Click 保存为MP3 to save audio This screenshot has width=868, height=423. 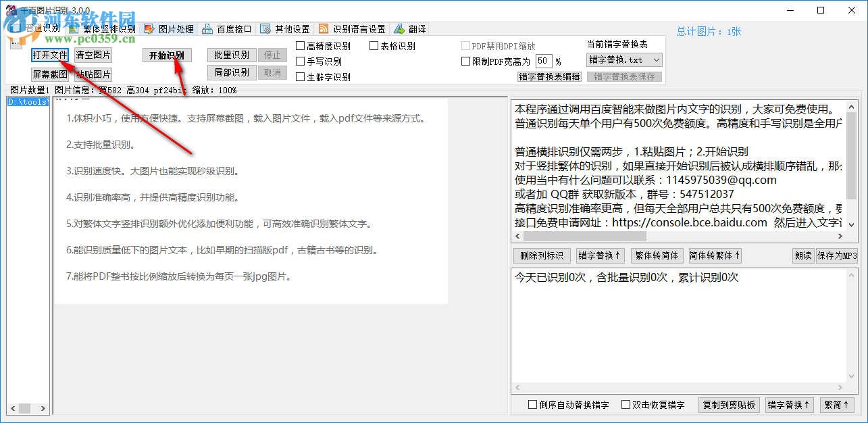[x=836, y=255]
